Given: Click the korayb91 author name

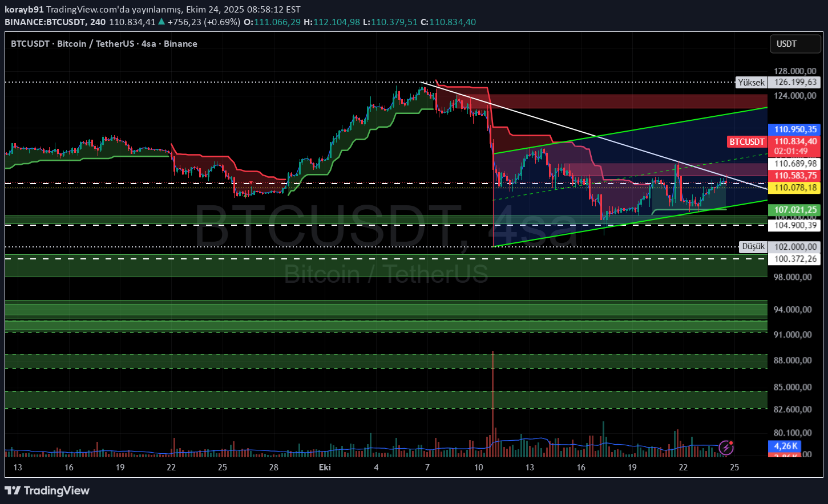Looking at the screenshot, I should (24, 10).
